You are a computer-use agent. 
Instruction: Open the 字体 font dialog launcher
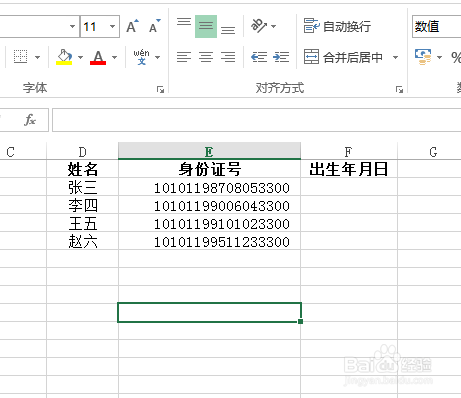[x=161, y=89]
